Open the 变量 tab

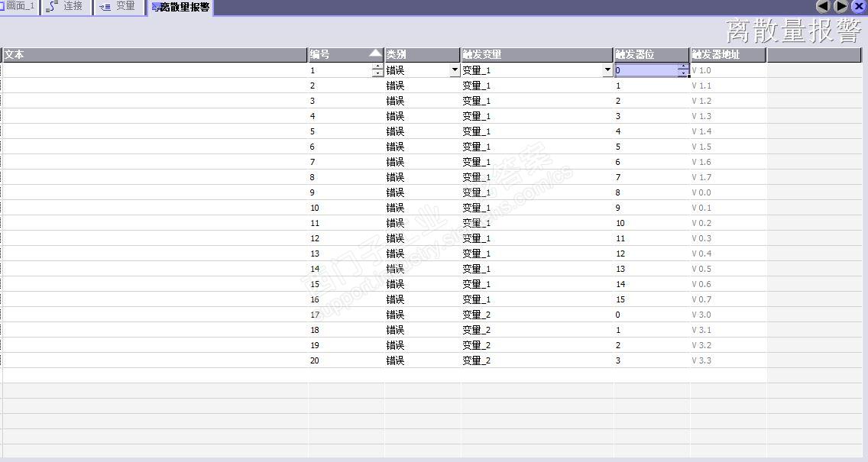[x=118, y=7]
